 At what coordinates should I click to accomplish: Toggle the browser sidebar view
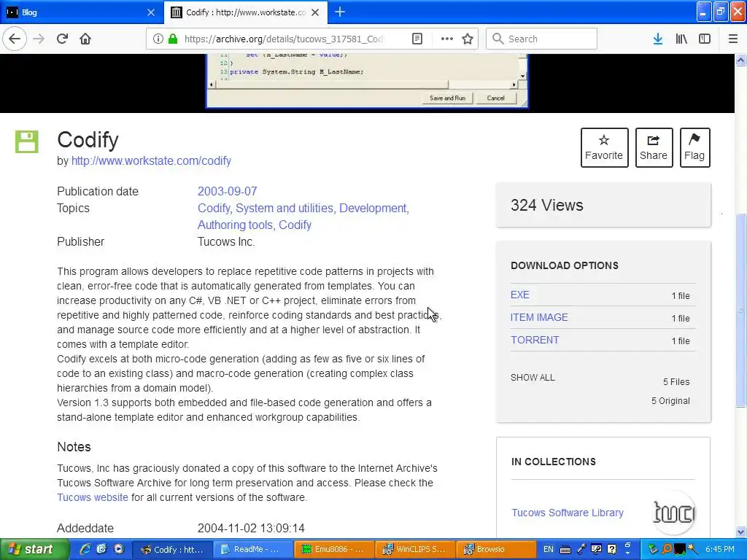point(705,39)
